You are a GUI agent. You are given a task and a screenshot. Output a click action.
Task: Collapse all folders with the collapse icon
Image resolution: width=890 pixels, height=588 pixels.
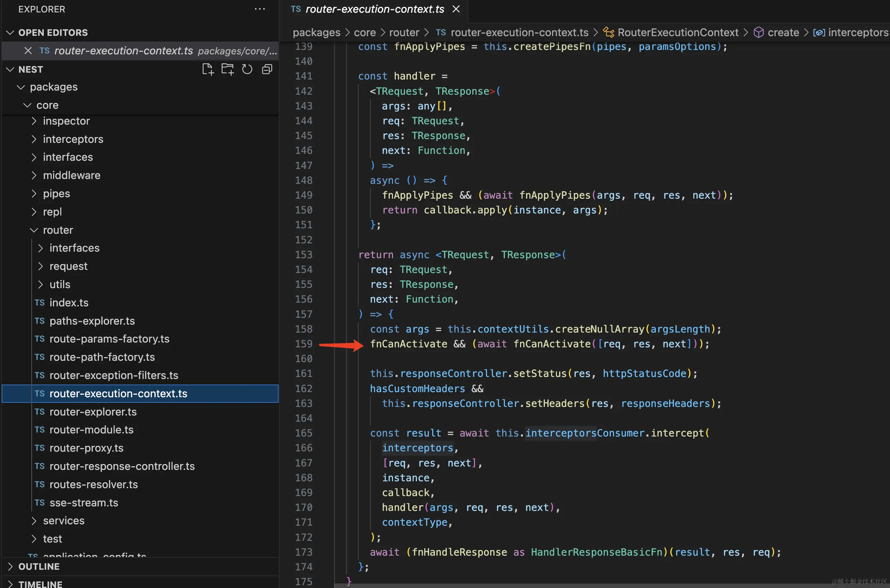[267, 70]
